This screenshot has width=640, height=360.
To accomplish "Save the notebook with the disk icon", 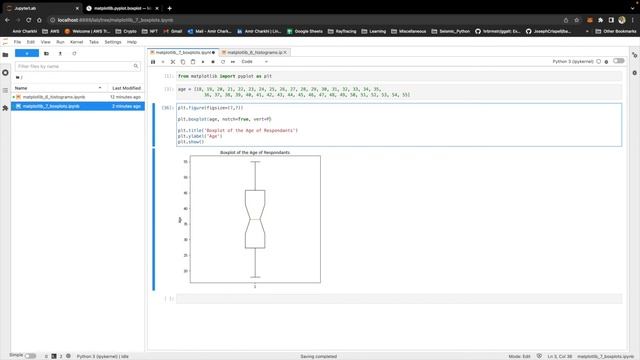I will pyautogui.click(x=153, y=62).
